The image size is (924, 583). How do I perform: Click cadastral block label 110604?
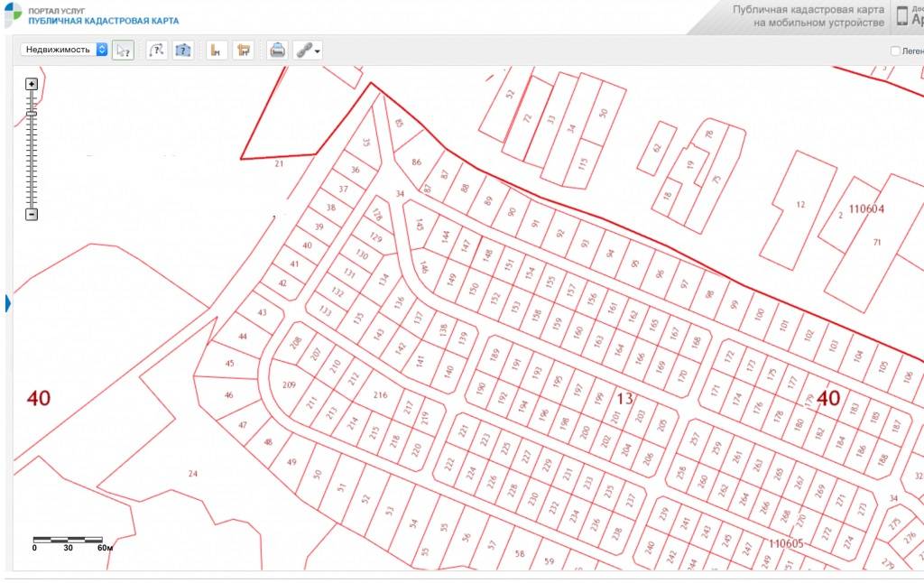click(x=866, y=208)
